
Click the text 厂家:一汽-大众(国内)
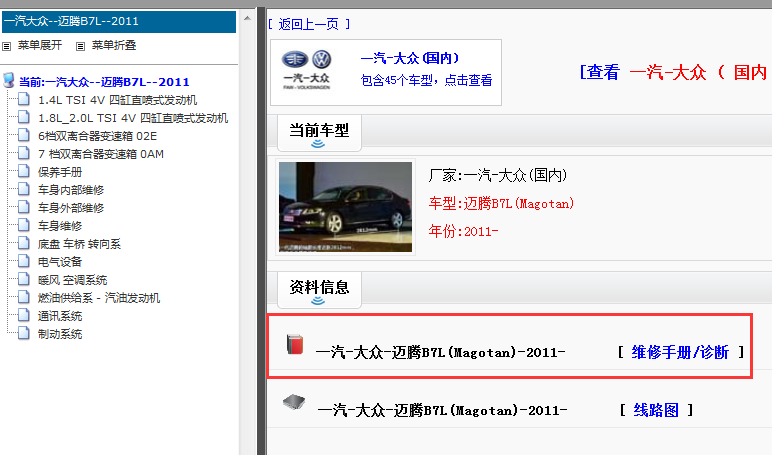click(498, 175)
